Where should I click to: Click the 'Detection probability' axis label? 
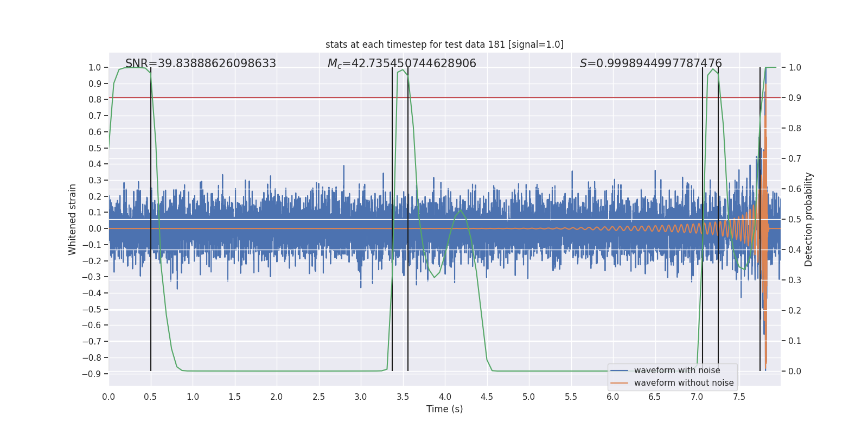tap(809, 219)
